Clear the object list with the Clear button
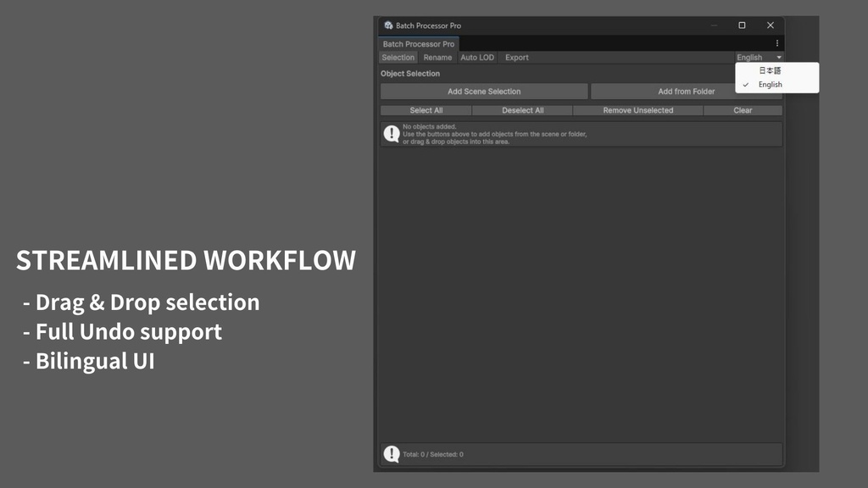The width and height of the screenshot is (868, 488). (743, 109)
